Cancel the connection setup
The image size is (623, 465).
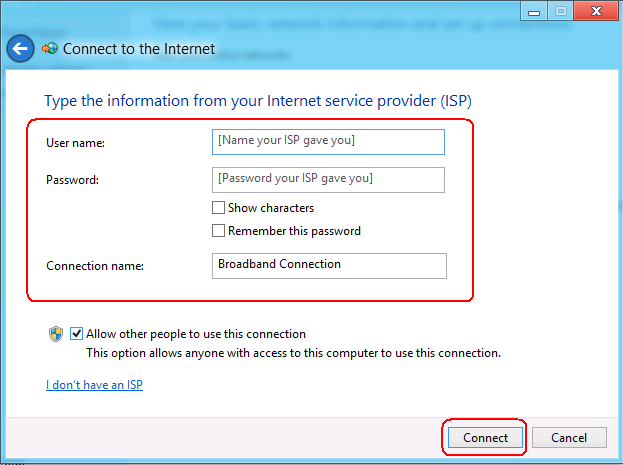tap(569, 438)
